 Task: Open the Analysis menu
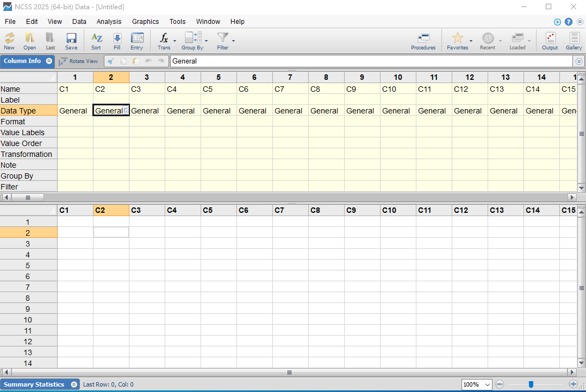click(109, 22)
